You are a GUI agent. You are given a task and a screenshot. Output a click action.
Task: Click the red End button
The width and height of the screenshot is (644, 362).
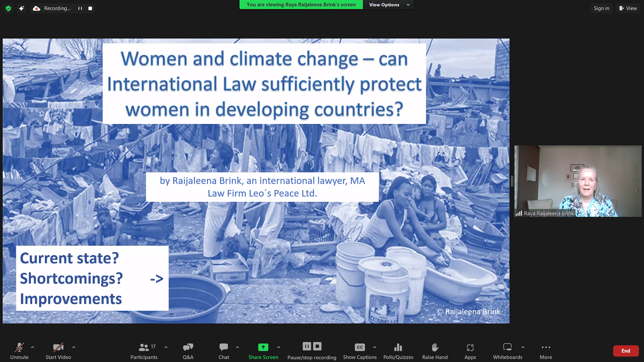(625, 351)
